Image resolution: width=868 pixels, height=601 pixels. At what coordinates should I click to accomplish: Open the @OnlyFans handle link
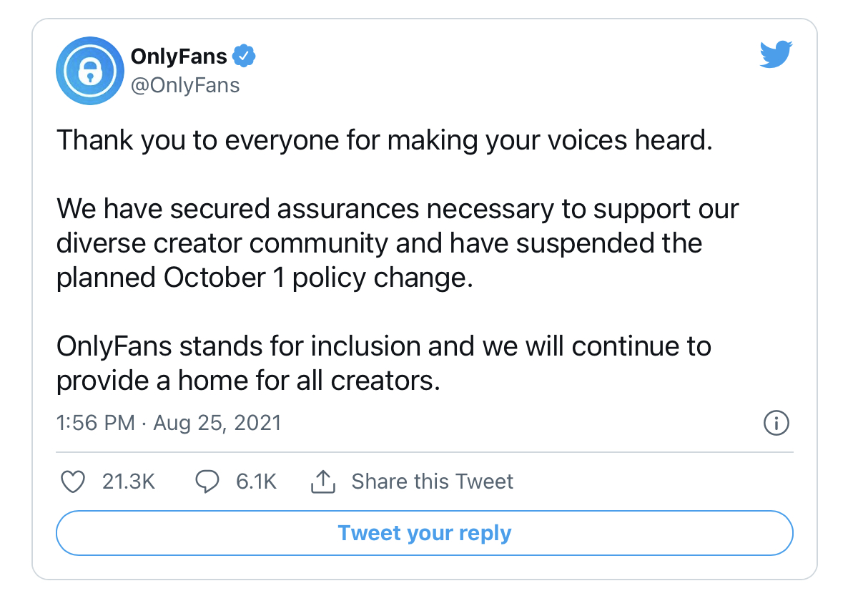(185, 85)
